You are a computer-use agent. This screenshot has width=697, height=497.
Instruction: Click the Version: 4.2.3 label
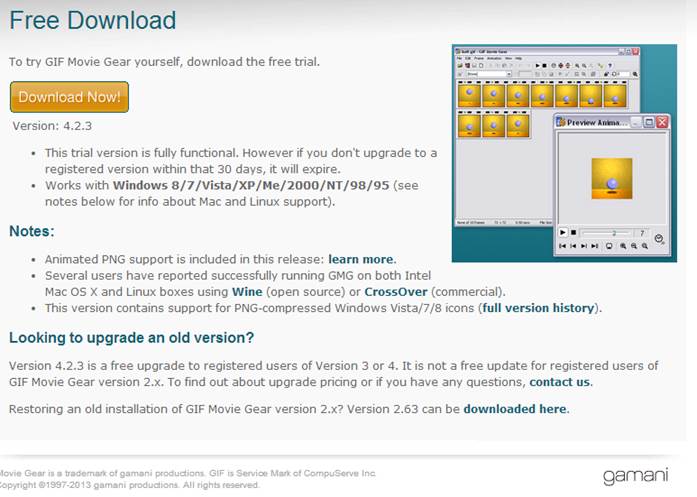click(52, 126)
